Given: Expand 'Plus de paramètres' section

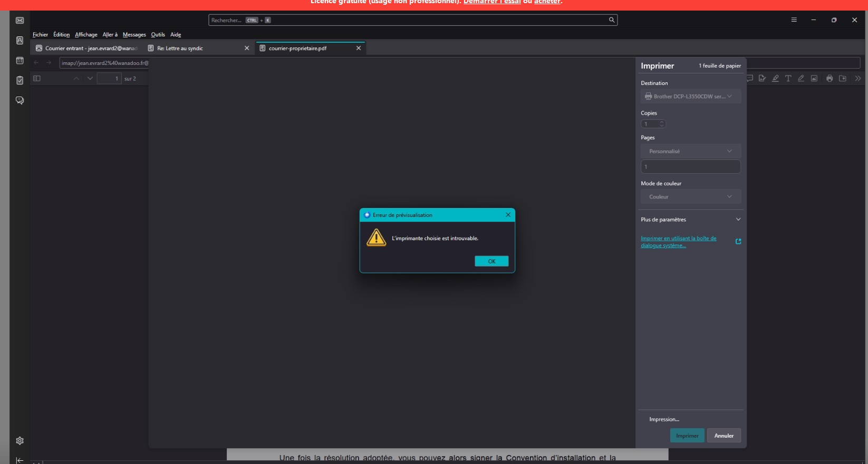Looking at the screenshot, I should [690, 220].
